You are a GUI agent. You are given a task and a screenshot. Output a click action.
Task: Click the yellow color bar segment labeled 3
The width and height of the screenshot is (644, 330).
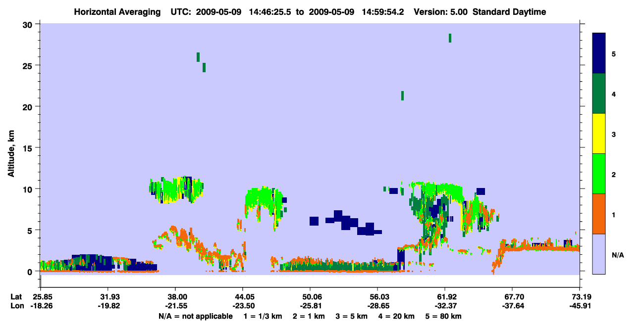pos(599,134)
